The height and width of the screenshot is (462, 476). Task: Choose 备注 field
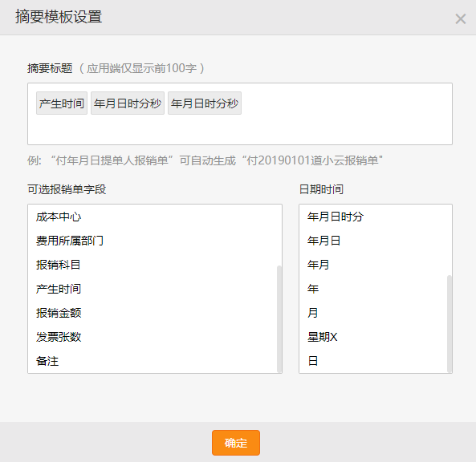[x=47, y=361]
